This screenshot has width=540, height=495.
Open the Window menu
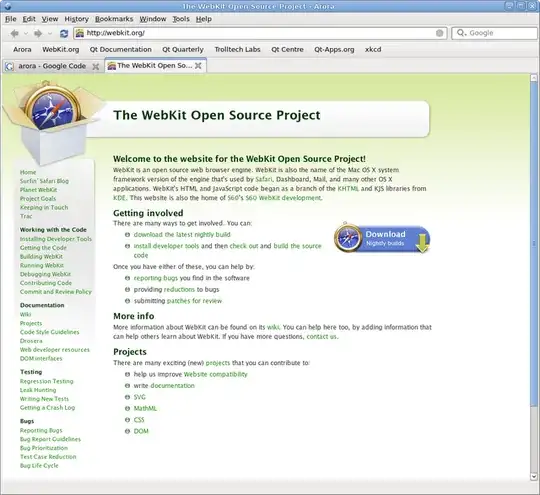(x=153, y=19)
